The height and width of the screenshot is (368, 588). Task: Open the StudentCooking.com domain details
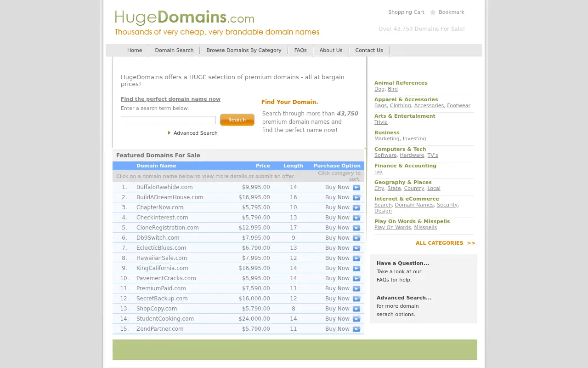pos(165,319)
